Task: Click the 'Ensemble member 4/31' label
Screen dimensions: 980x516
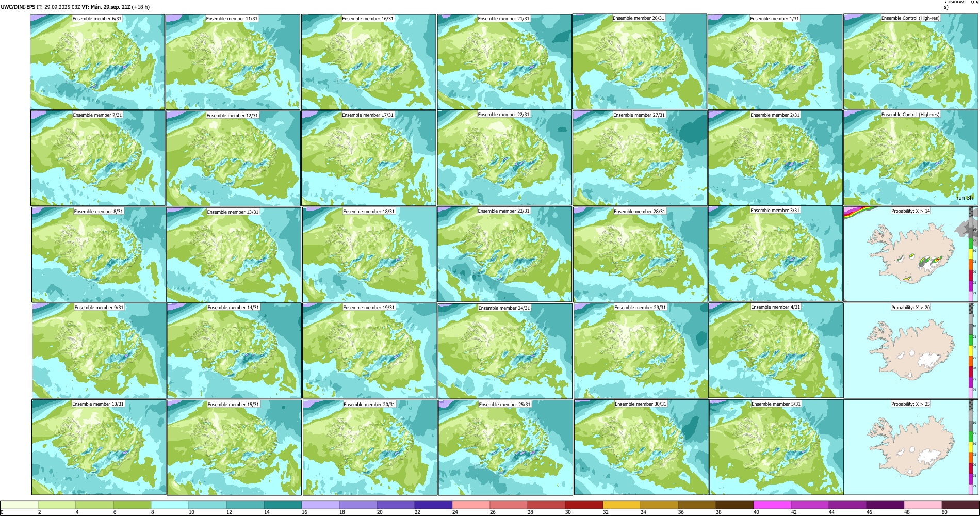Action: tap(776, 307)
